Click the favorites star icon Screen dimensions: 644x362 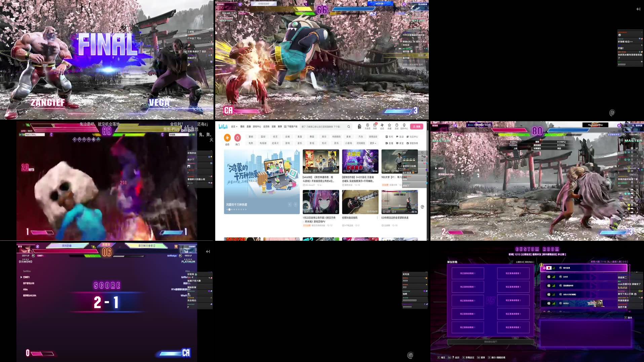[x=389, y=125]
